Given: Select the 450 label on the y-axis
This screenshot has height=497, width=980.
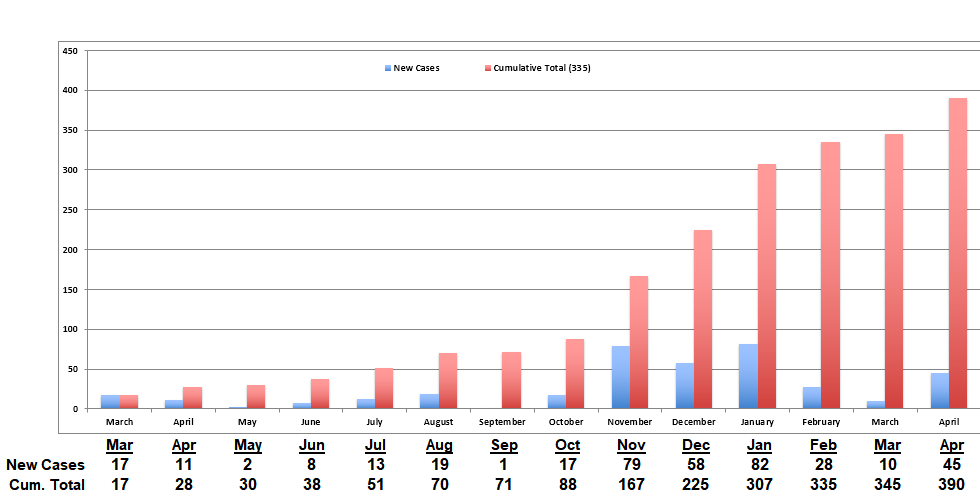Looking at the screenshot, I should click(70, 51).
